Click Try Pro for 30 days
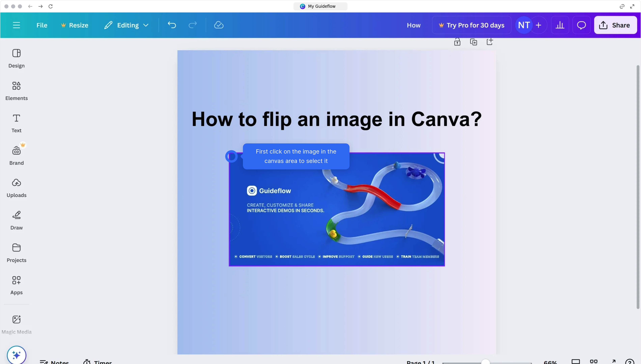641x364 pixels. [x=472, y=25]
